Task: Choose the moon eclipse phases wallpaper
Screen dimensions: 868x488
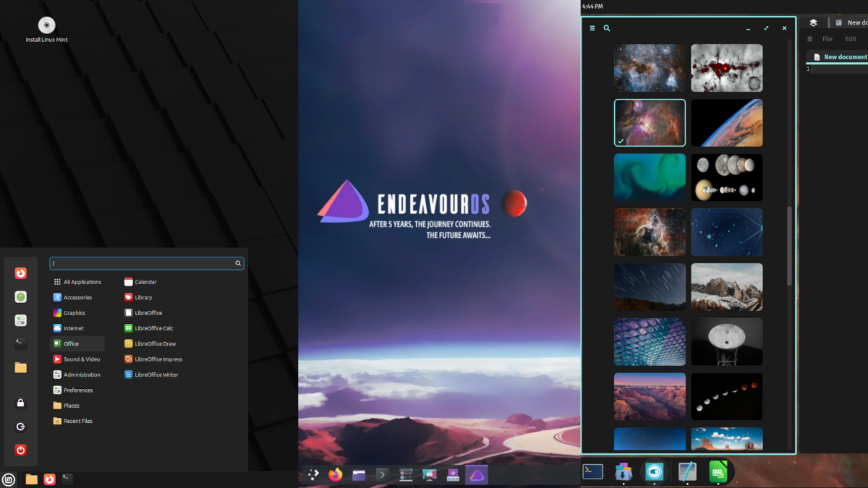Action: tap(727, 396)
